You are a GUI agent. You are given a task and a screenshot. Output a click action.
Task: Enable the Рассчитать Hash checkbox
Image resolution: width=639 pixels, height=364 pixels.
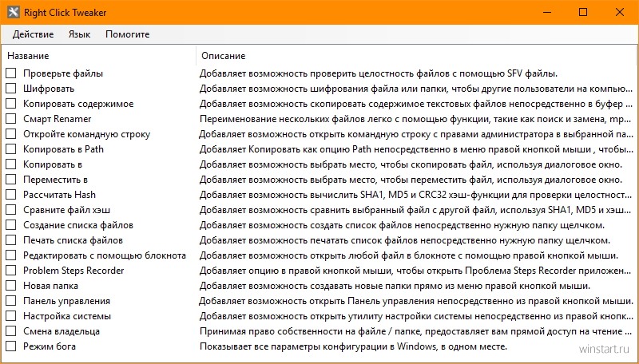(11, 195)
